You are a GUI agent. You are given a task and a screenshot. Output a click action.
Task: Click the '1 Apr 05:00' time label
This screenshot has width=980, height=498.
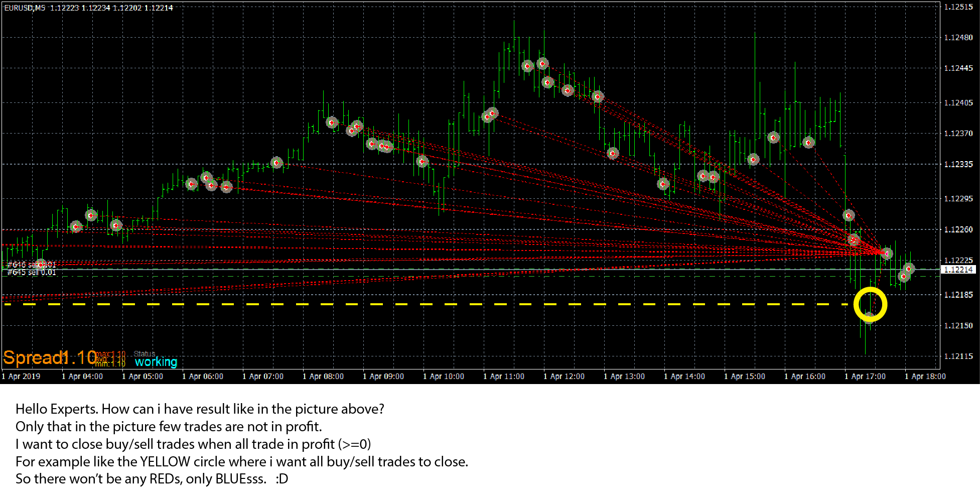[x=143, y=376]
